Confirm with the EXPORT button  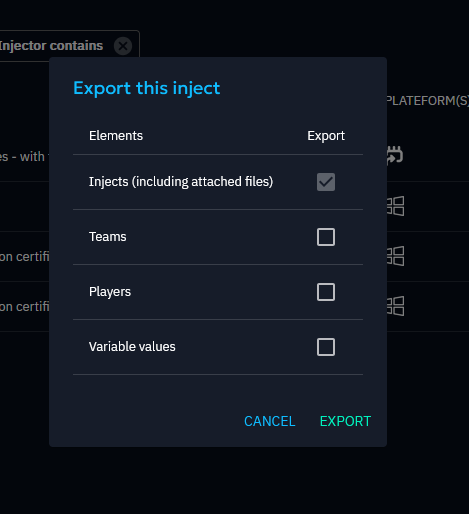point(345,421)
